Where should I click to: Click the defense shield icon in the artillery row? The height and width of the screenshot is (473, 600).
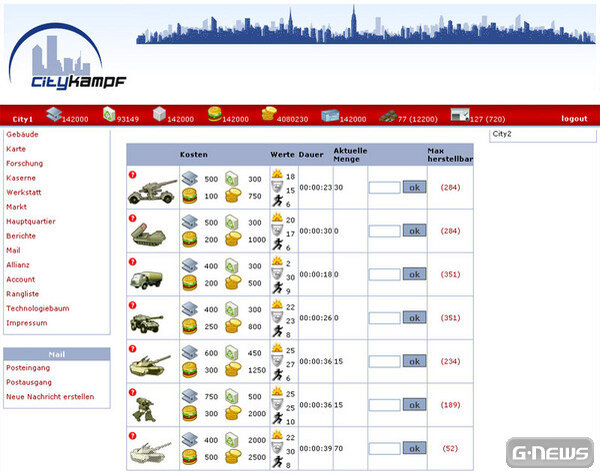(277, 187)
